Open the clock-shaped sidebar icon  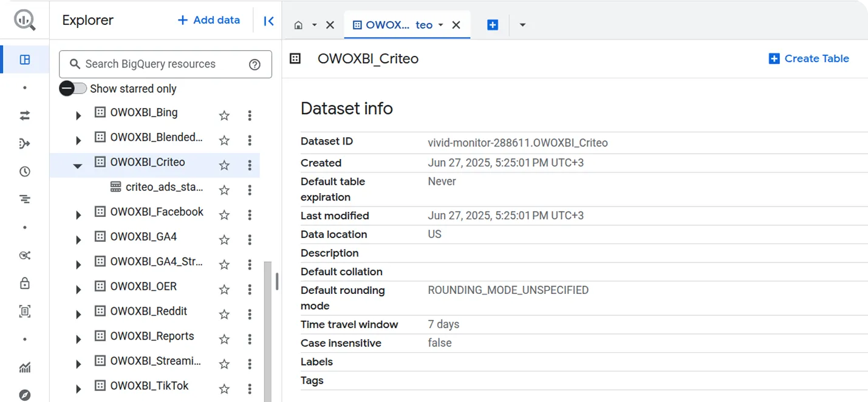click(25, 172)
